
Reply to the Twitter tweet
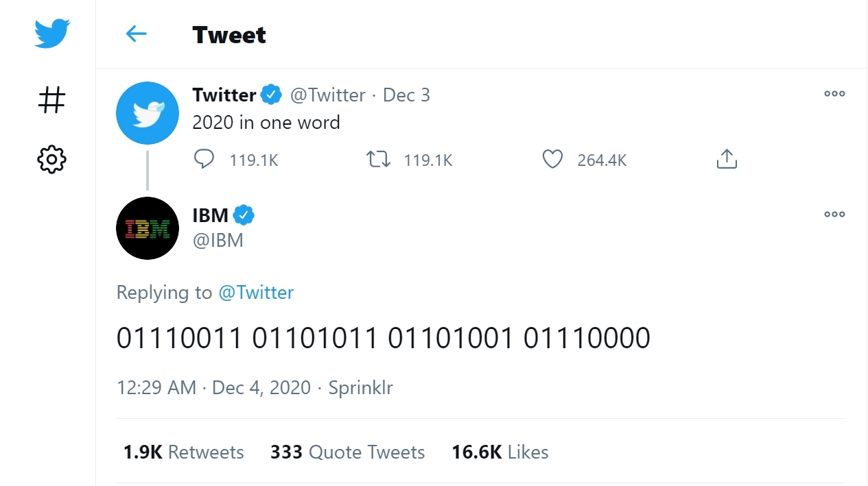click(x=204, y=160)
